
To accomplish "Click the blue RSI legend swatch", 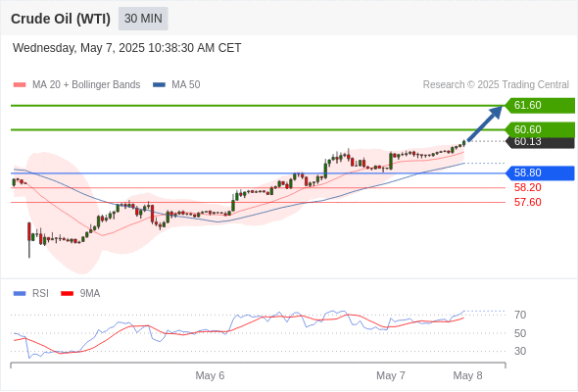I will tap(20, 294).
